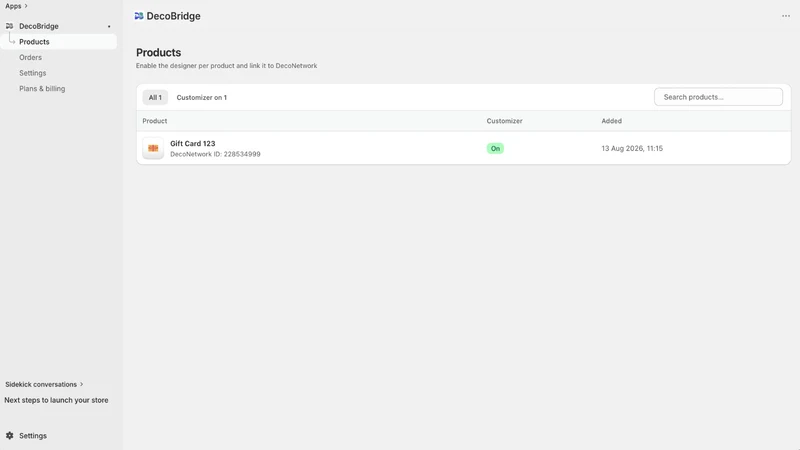Select the Customizer on 1 tab

click(202, 97)
